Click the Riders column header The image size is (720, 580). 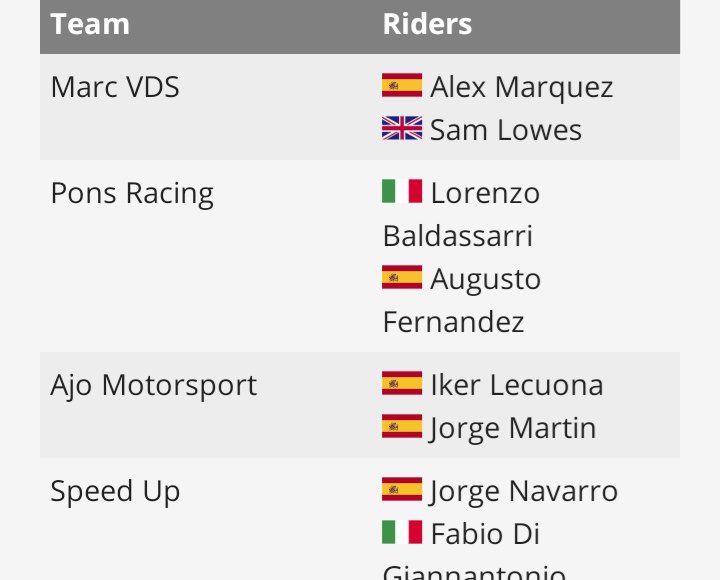(427, 24)
